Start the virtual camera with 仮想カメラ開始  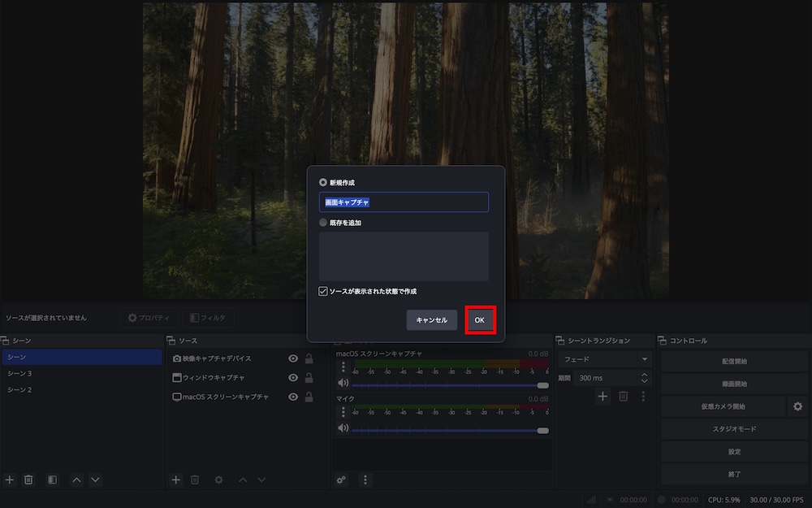(723, 406)
